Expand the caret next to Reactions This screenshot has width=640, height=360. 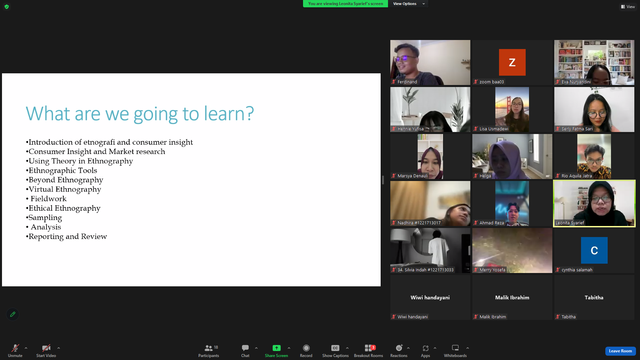(409, 348)
